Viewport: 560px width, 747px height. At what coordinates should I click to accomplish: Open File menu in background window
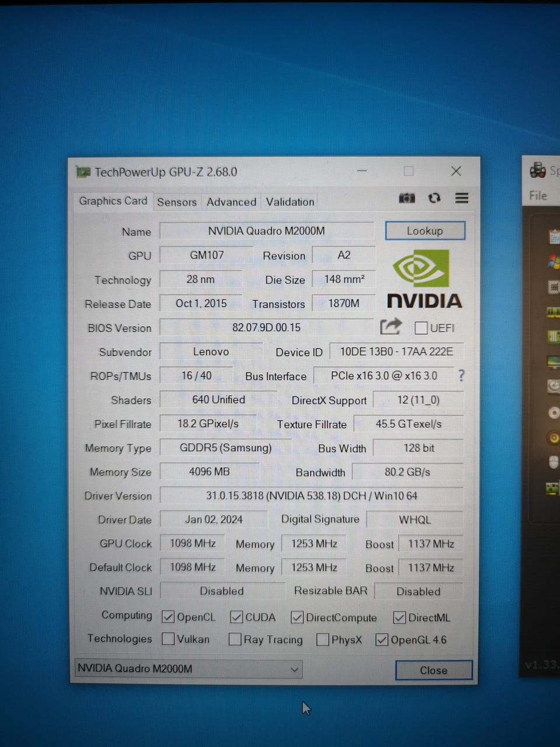pos(538,196)
